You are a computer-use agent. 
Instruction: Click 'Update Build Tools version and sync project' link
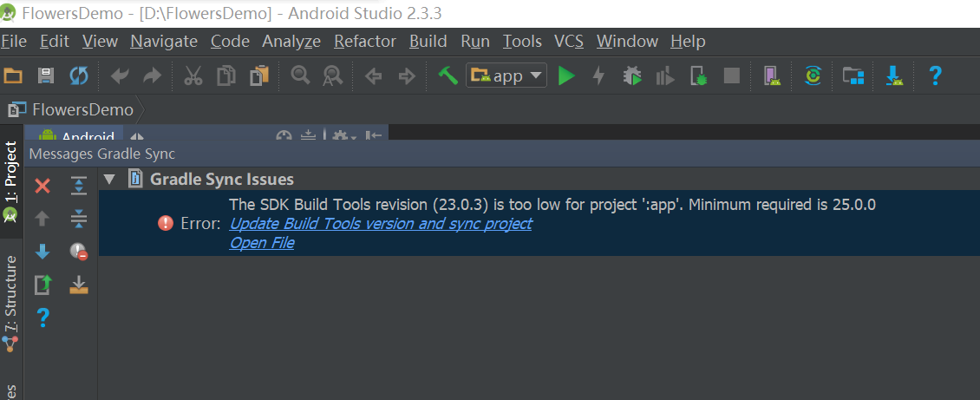(381, 224)
